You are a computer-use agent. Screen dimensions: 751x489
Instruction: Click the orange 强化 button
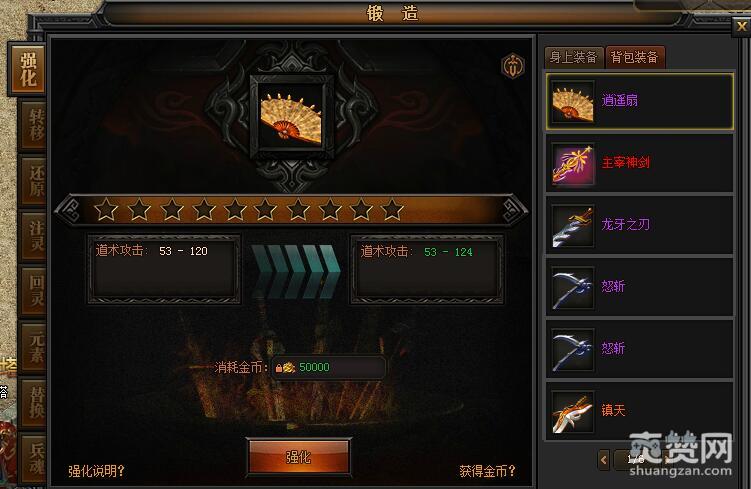click(298, 456)
